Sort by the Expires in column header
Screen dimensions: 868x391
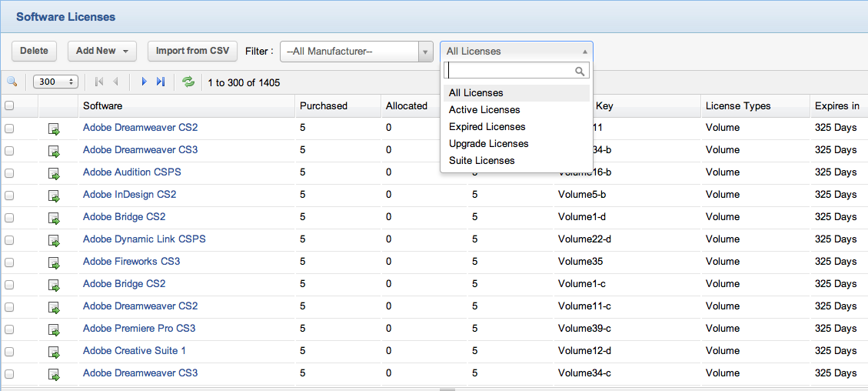pyautogui.click(x=836, y=106)
